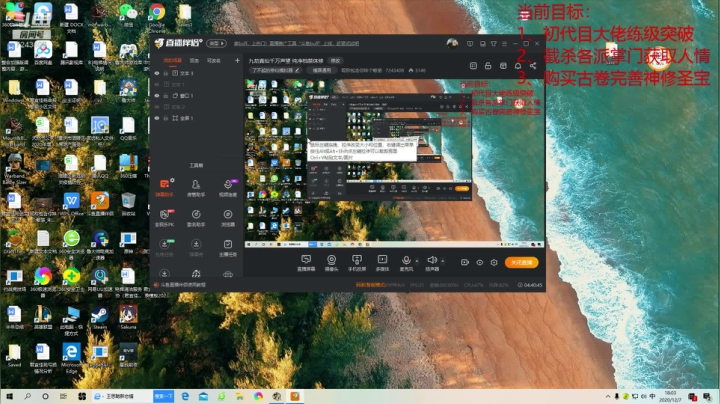
Task: Switch to the second scene tab
Action: [194, 61]
